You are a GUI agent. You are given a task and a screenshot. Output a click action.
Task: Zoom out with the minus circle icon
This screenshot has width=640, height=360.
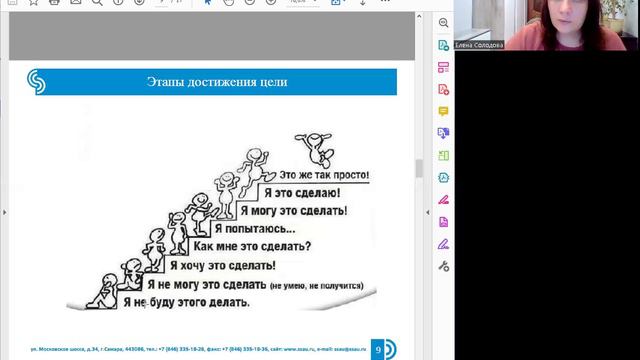click(250, 2)
